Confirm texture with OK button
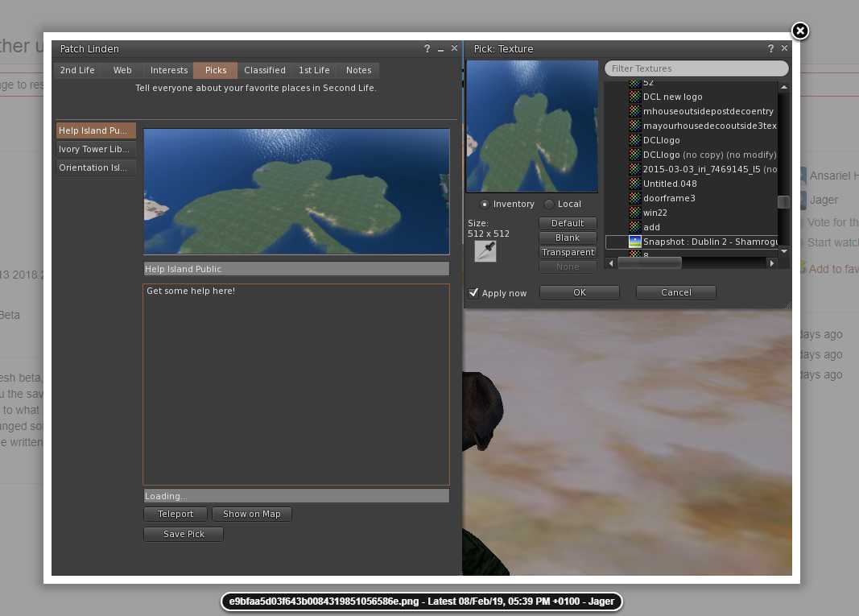Screen dimensions: 859x616 click(x=580, y=292)
